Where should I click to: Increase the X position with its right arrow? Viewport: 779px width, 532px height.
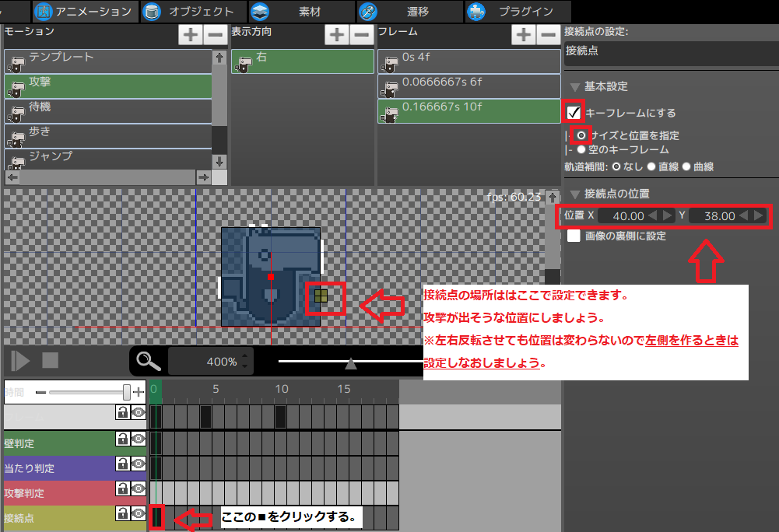pyautogui.click(x=668, y=216)
